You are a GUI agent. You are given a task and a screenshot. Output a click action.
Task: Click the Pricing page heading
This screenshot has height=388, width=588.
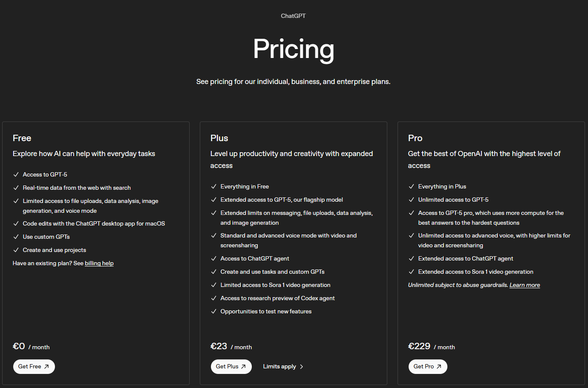[x=294, y=49]
